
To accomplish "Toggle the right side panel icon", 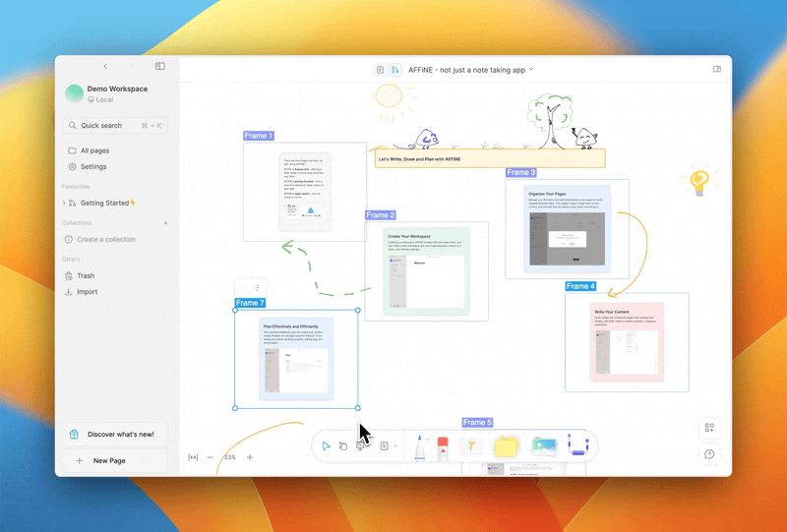I will tap(717, 69).
